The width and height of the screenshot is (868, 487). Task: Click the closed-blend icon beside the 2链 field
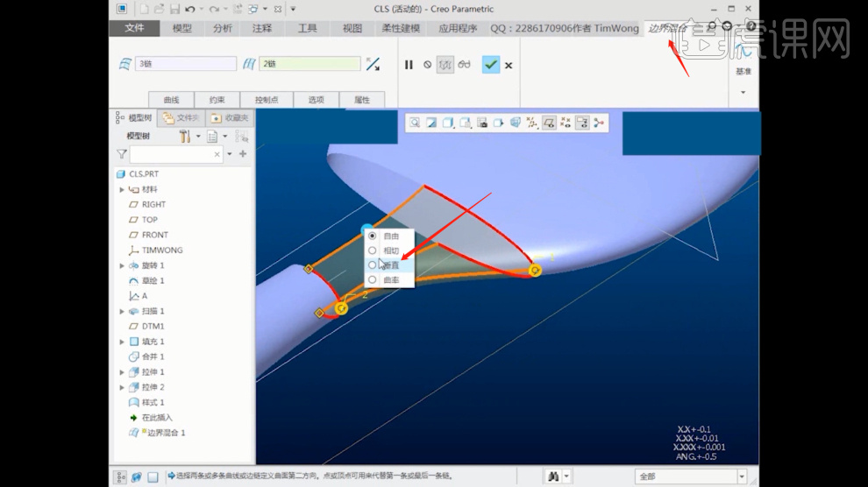(374, 64)
